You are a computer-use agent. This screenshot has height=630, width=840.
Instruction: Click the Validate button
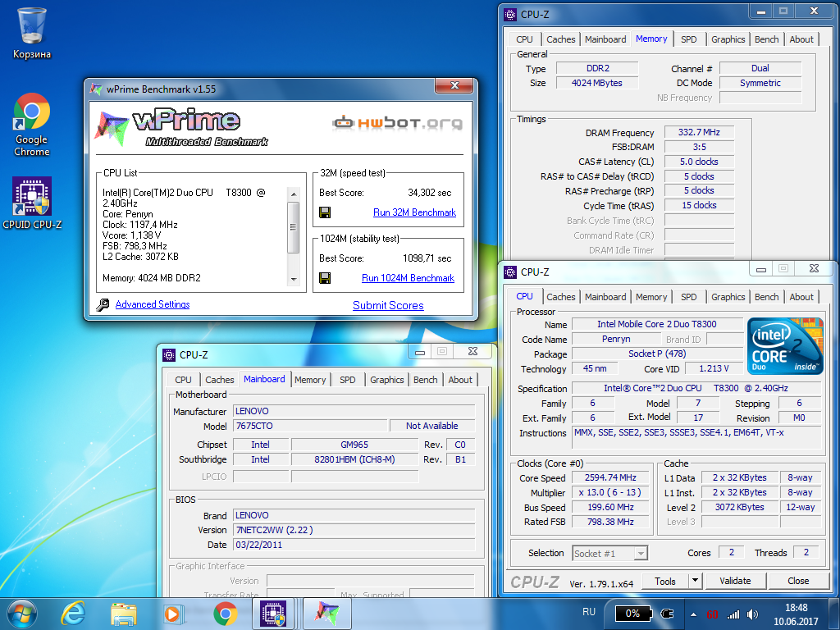click(x=736, y=581)
